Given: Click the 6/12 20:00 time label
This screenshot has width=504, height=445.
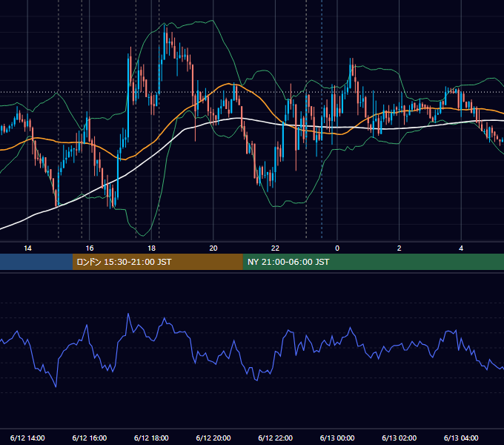Looking at the screenshot, I should tap(213, 438).
